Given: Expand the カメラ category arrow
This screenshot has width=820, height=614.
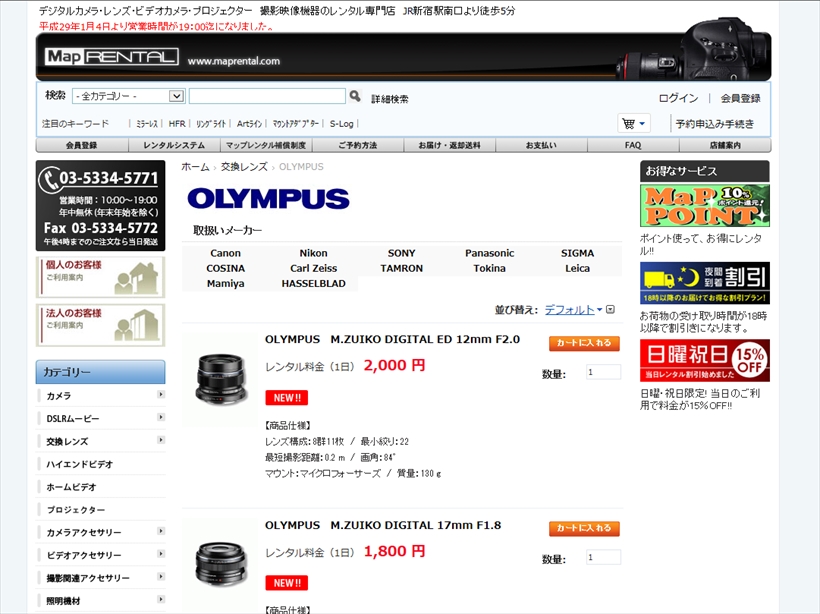Looking at the screenshot, I should [x=161, y=394].
